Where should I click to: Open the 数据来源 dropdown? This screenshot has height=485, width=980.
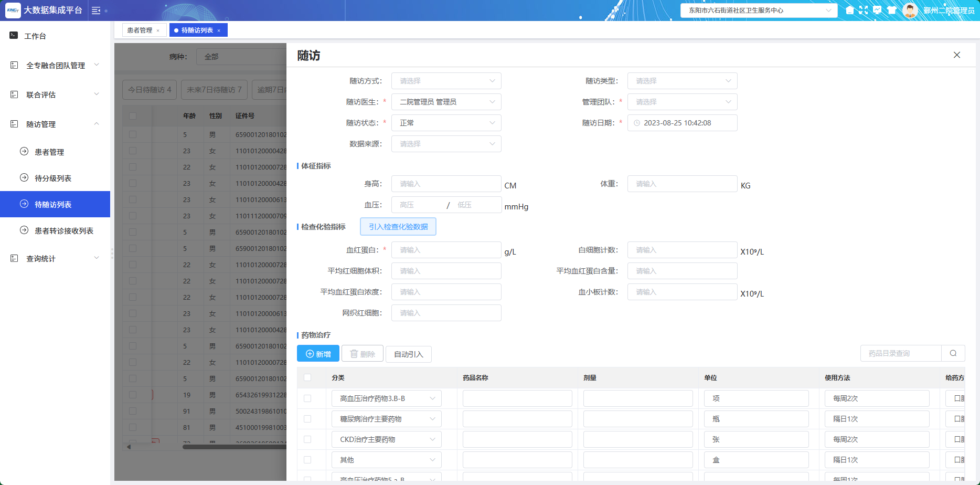pos(446,144)
